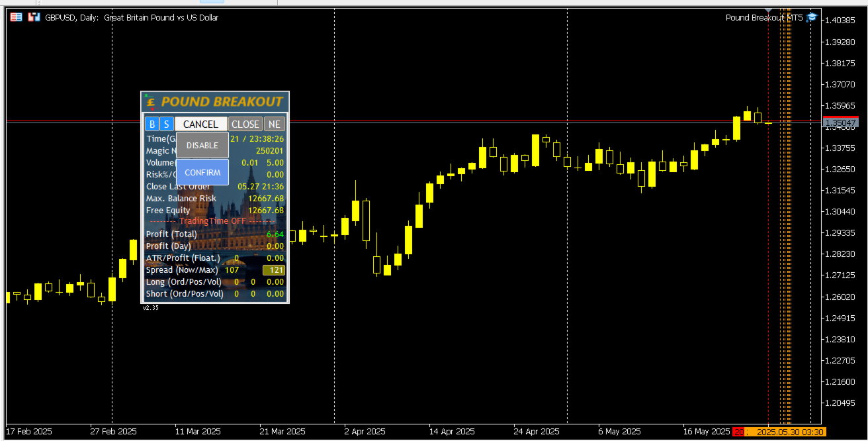Click the gray chart shift triangle marker
The width and height of the screenshot is (868, 441).
(768, 11)
